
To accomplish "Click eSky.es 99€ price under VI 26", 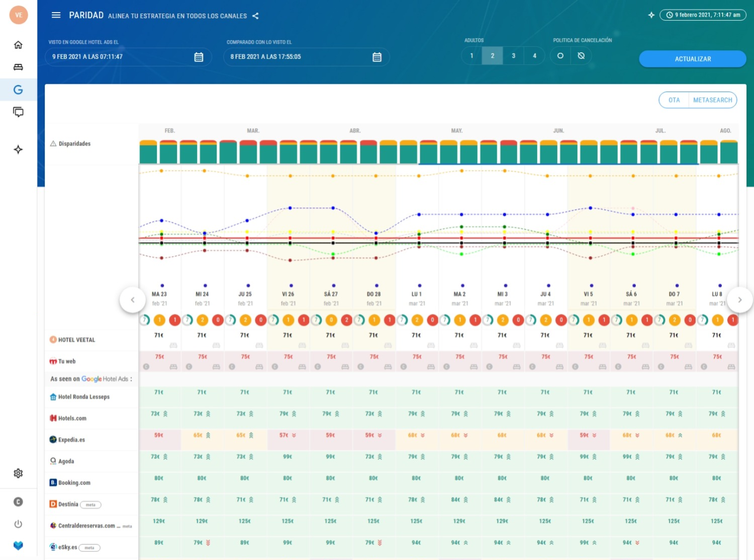I will pos(288,543).
